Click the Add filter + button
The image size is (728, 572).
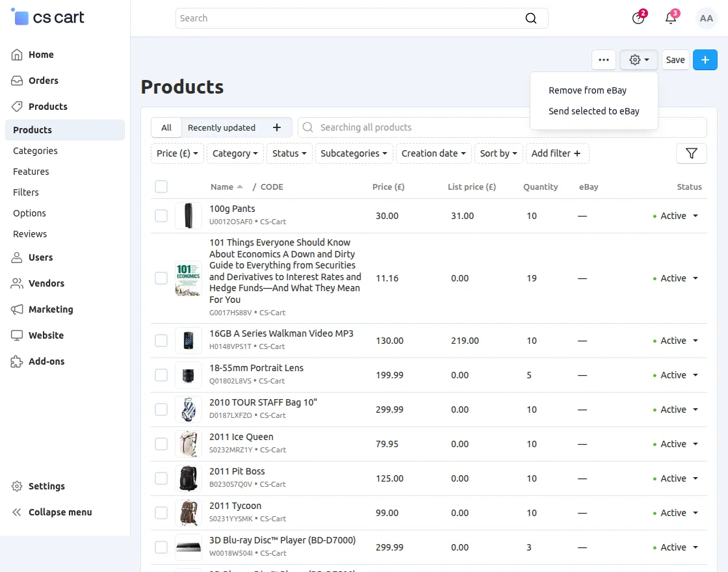(x=556, y=153)
